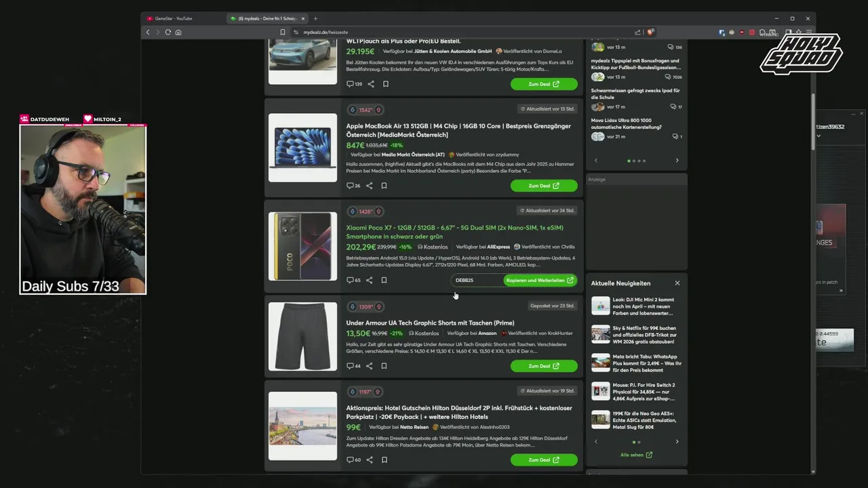The height and width of the screenshot is (488, 868).
Task: Open the Apple MacBook Air 13 deal title
Action: coord(458,130)
